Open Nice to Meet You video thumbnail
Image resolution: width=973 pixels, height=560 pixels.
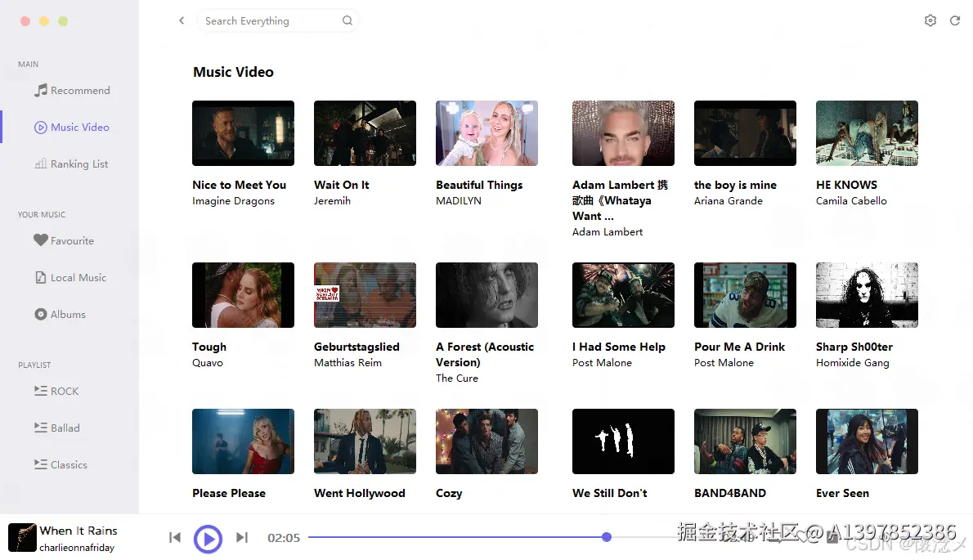click(244, 133)
